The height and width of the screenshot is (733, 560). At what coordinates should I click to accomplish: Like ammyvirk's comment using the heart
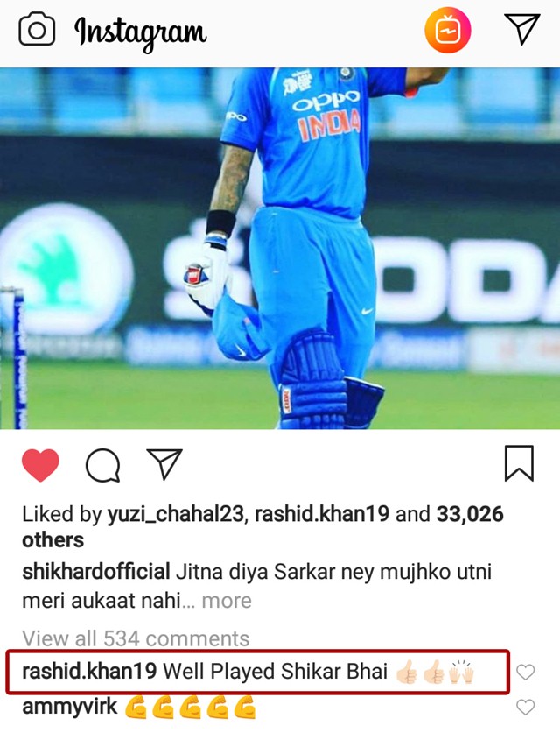click(x=526, y=708)
